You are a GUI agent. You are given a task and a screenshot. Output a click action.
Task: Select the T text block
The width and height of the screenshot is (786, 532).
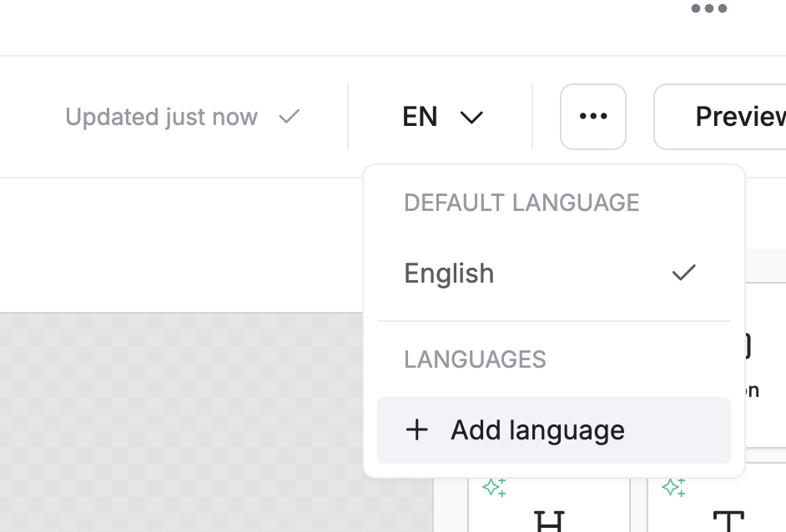pos(728,517)
